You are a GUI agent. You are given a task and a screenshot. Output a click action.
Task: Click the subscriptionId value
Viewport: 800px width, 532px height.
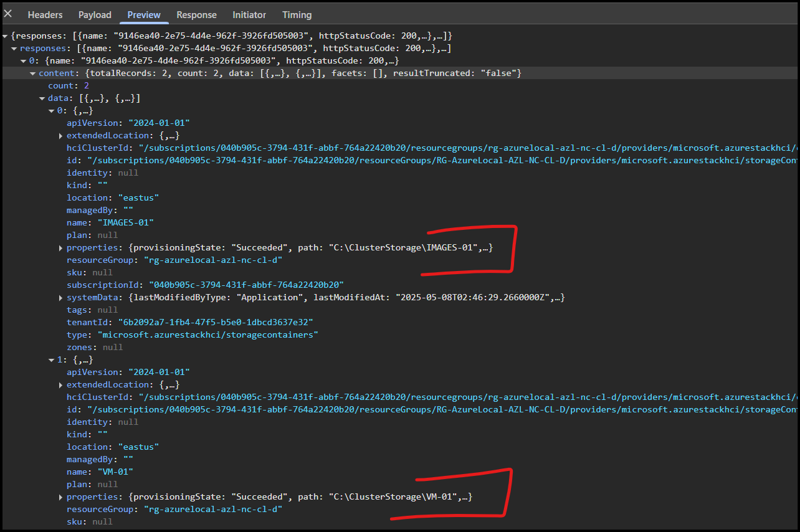coord(246,285)
